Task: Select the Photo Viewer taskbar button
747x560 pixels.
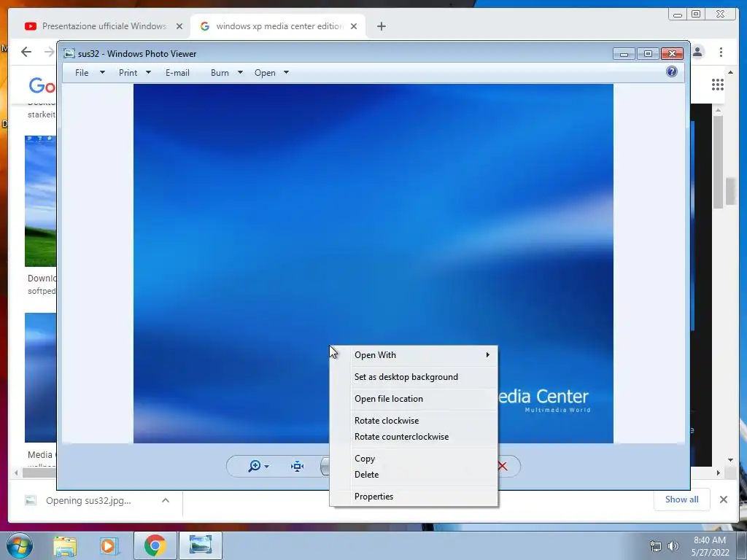Action: (x=201, y=545)
